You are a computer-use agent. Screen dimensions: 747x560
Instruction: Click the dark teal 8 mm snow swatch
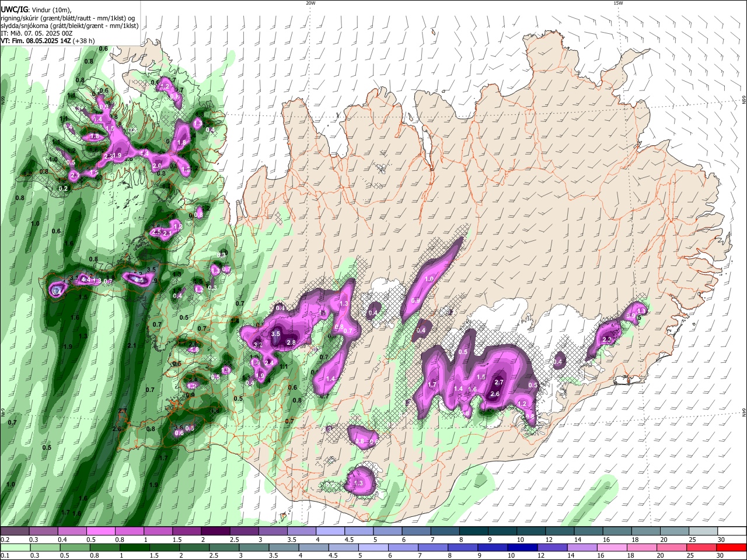[473, 531]
